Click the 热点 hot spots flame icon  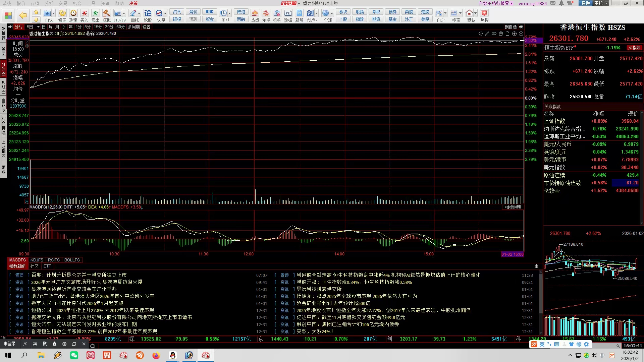tap(255, 13)
